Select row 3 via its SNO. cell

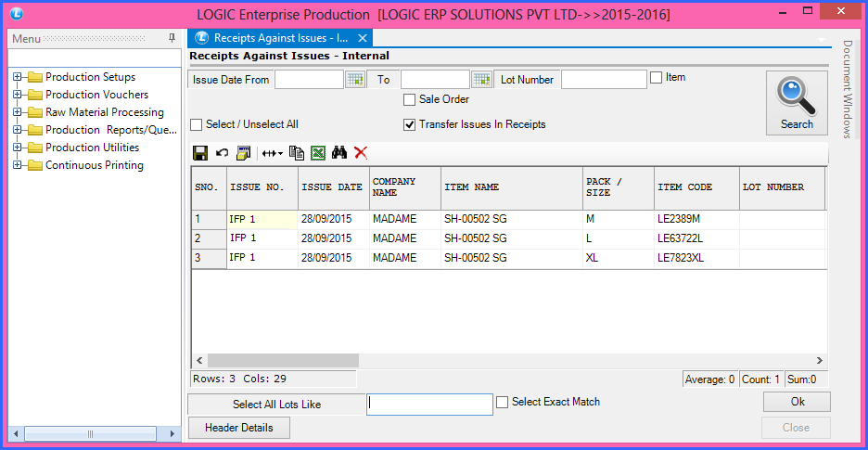pos(210,259)
